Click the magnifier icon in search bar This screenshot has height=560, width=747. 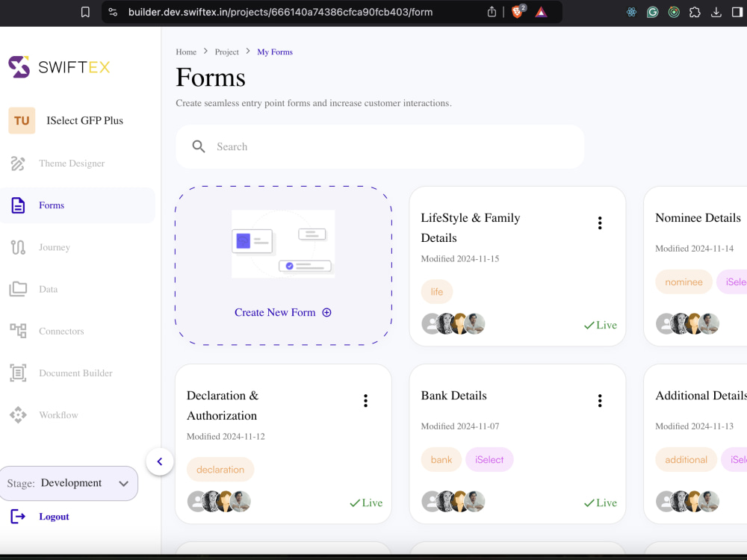coord(199,146)
